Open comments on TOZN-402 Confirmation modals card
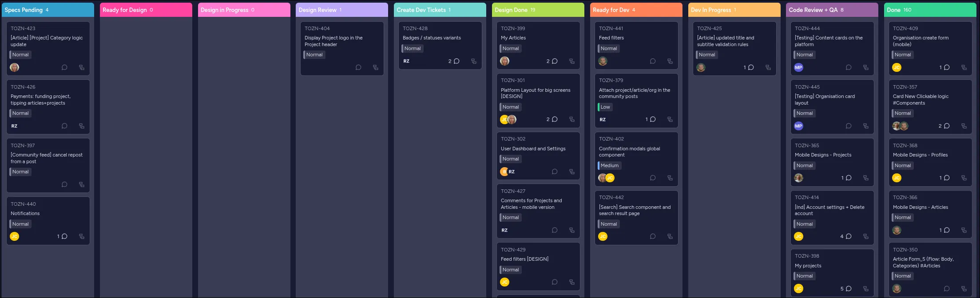The width and height of the screenshot is (980, 298). click(x=653, y=178)
